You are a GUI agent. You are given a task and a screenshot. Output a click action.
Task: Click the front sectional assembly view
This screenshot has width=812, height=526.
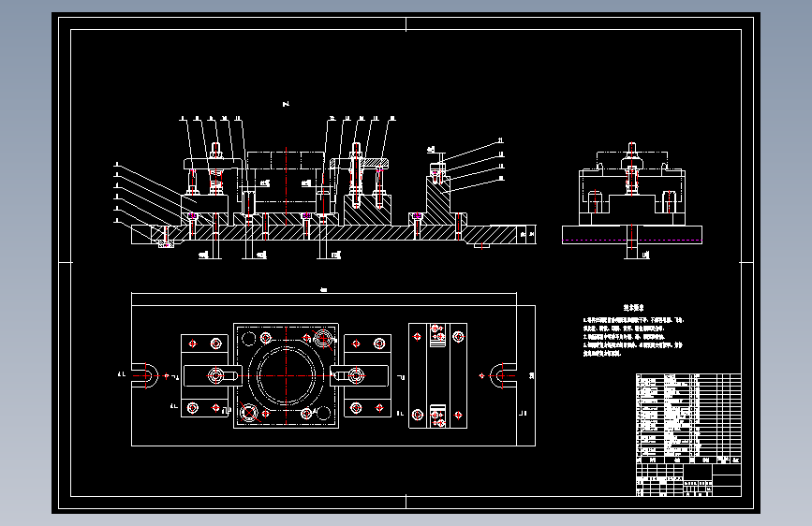point(325,189)
